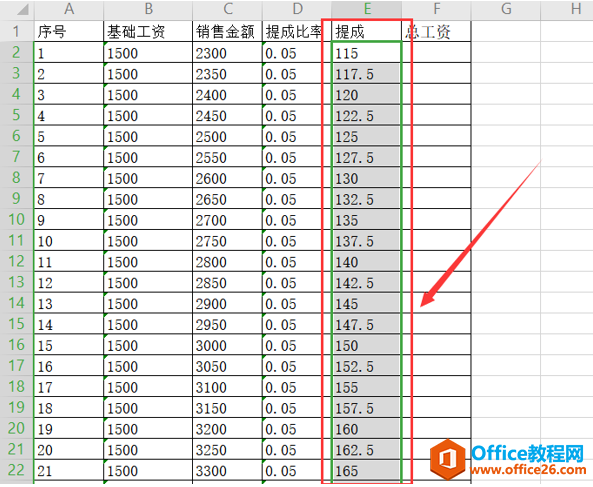Select sales amount cell 3300

227,470
